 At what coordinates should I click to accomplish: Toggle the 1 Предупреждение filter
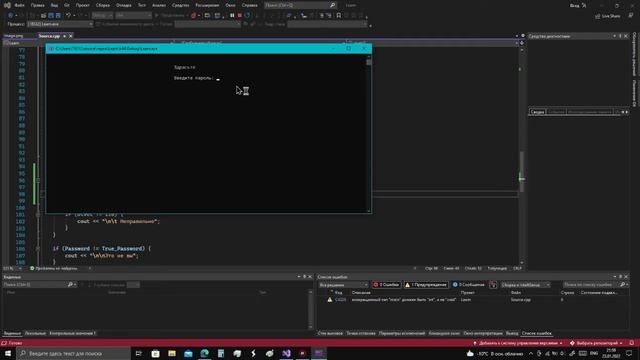tap(426, 284)
